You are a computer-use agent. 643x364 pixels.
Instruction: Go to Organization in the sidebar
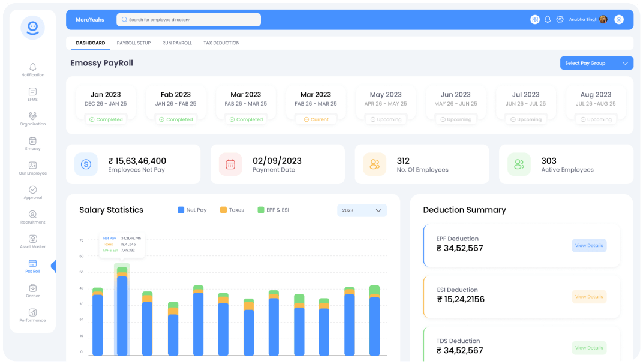[x=32, y=116]
